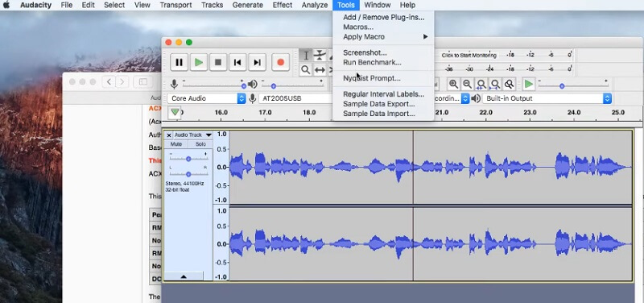
Task: Adjust the track pan L/R slider
Action: coord(188,174)
